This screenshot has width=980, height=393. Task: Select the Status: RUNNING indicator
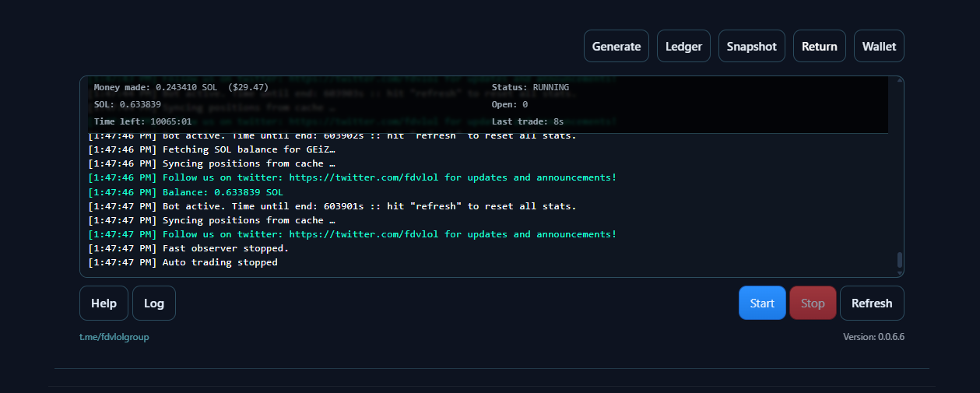pyautogui.click(x=530, y=87)
